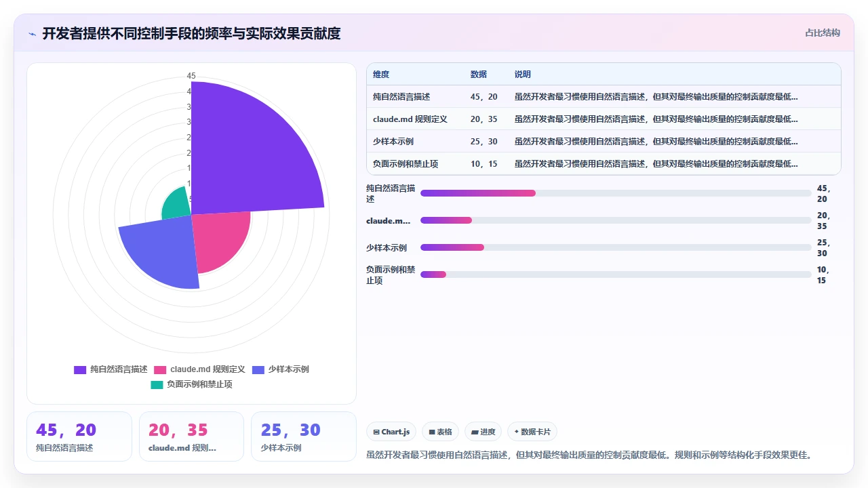Click the 纯自然语言描述 progress bar

(x=616, y=193)
